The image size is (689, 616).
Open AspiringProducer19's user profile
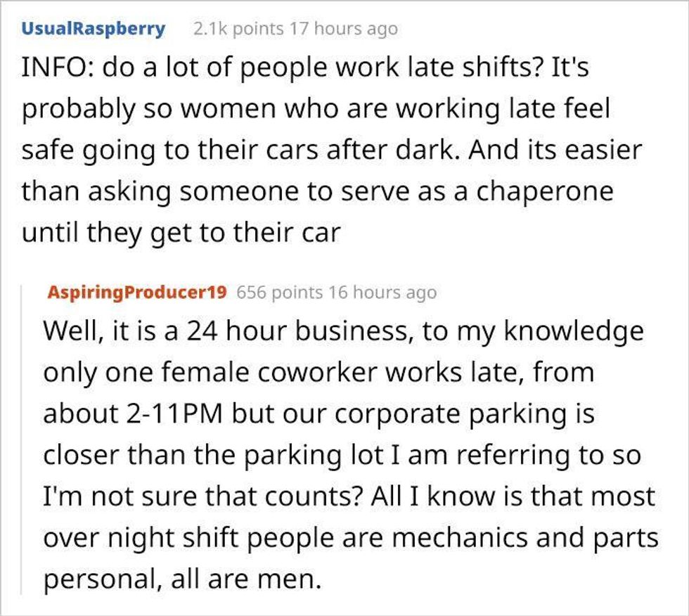(x=136, y=292)
